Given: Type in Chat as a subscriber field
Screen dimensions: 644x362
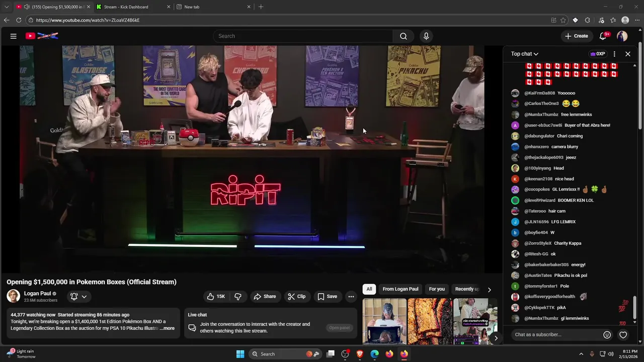Looking at the screenshot, I should point(557,335).
